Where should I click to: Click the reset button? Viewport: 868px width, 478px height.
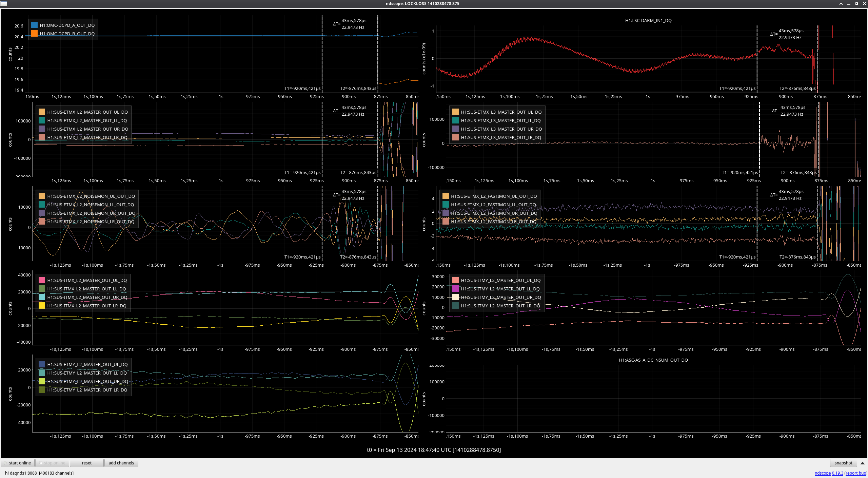87,463
